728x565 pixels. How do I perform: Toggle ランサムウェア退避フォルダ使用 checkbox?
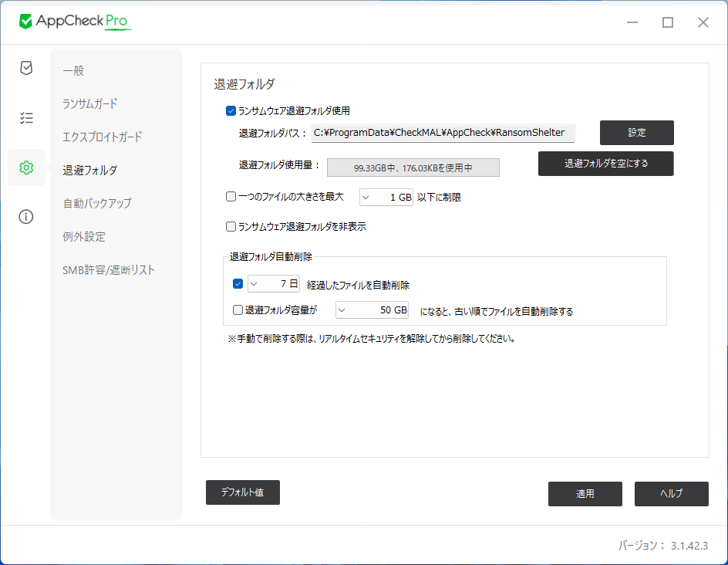pyautogui.click(x=231, y=111)
